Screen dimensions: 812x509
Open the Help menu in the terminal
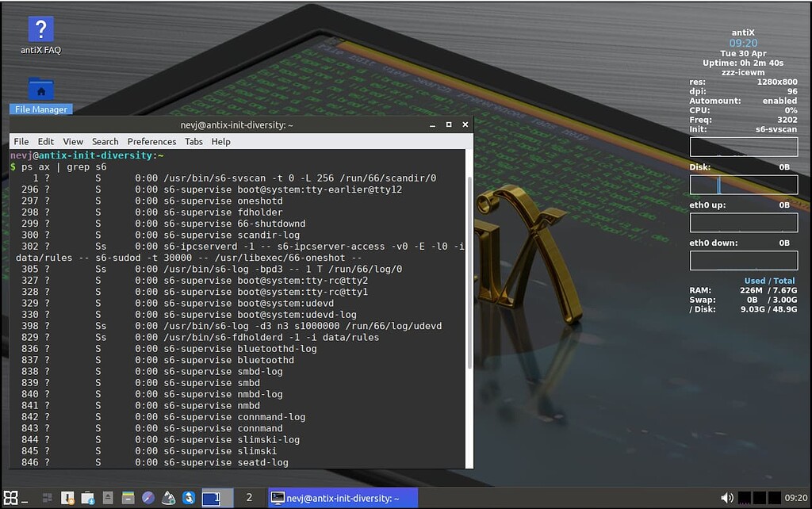coord(220,141)
